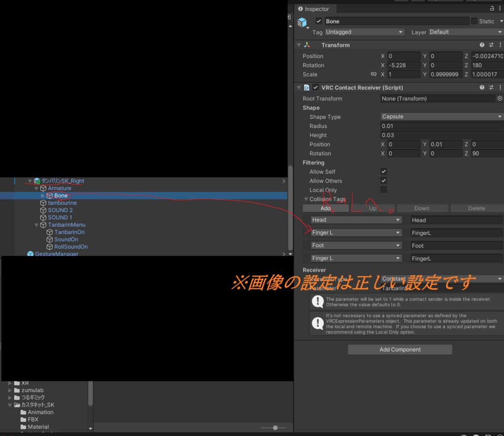Open Receiver Type Constant dropdown
This screenshot has height=436, width=504.
(x=442, y=279)
